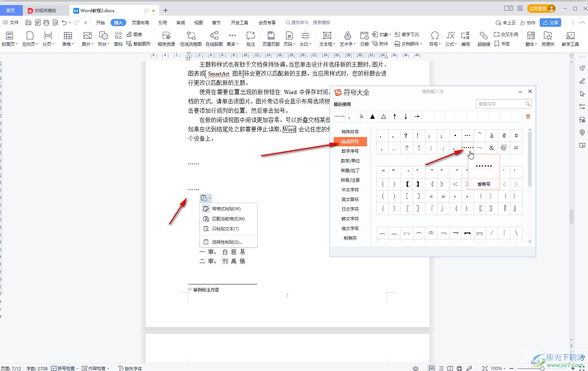Screen dimensions: 588x371
Task: Choose Match Current Format (匹配当前格式)
Action: pyautogui.click(x=229, y=219)
